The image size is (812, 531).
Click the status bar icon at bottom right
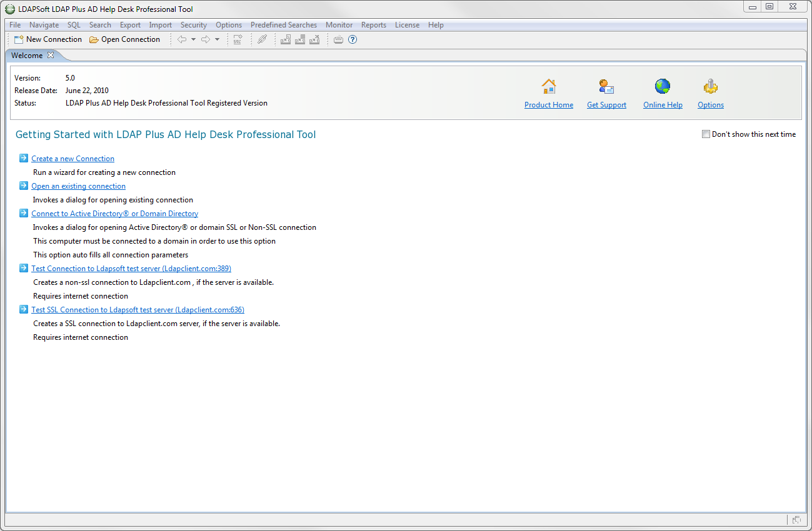click(x=796, y=520)
